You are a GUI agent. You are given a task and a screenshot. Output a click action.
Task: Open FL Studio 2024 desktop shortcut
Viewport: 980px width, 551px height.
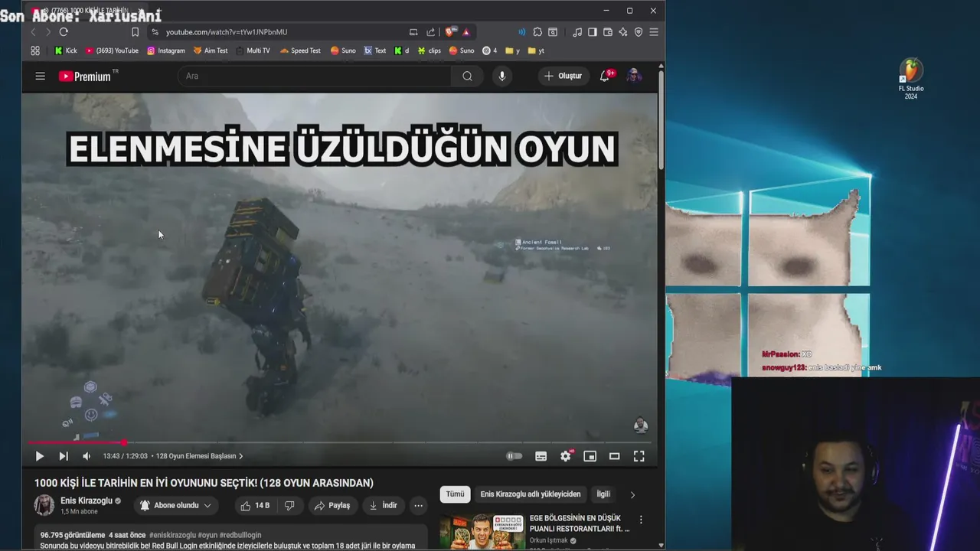pyautogui.click(x=911, y=80)
